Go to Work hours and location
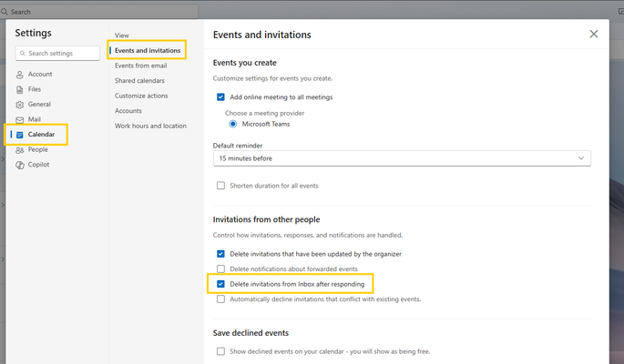The width and height of the screenshot is (624, 364). pos(150,126)
